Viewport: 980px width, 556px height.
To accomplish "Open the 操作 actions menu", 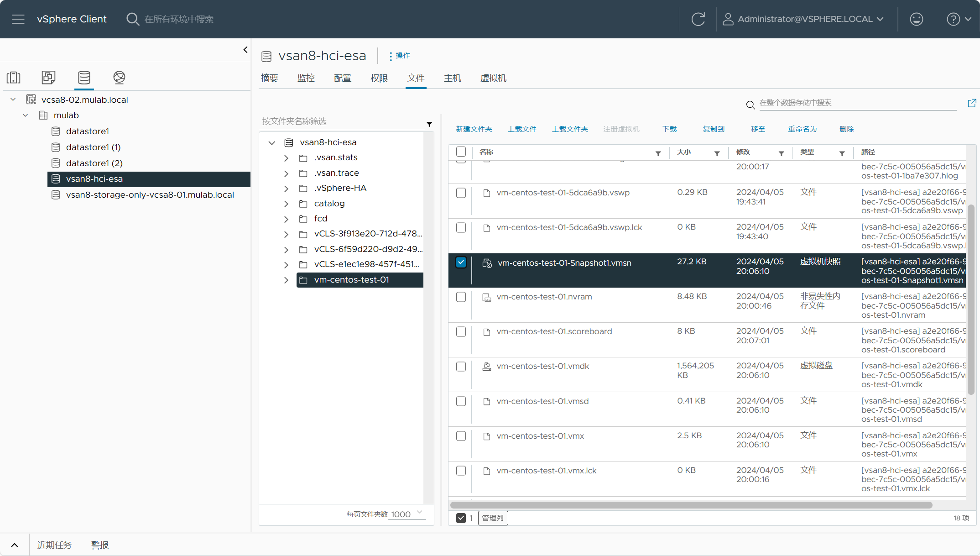I will (x=400, y=56).
